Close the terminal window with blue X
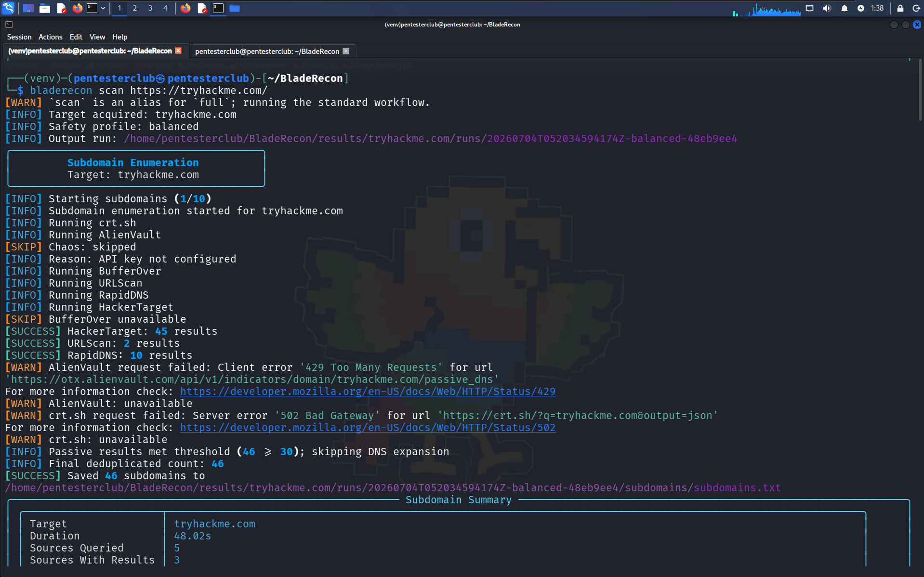This screenshot has height=577, width=924. 917,25
